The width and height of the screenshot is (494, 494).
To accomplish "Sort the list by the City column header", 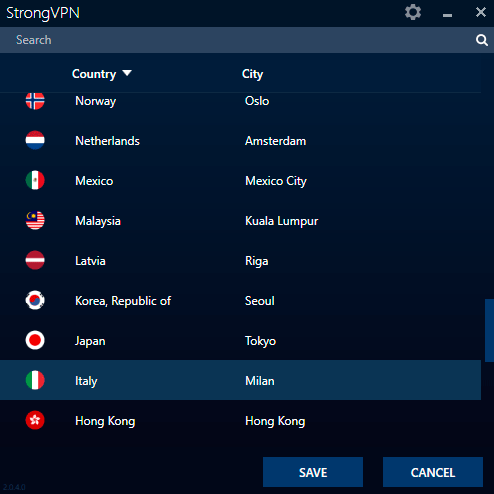I will (252, 74).
